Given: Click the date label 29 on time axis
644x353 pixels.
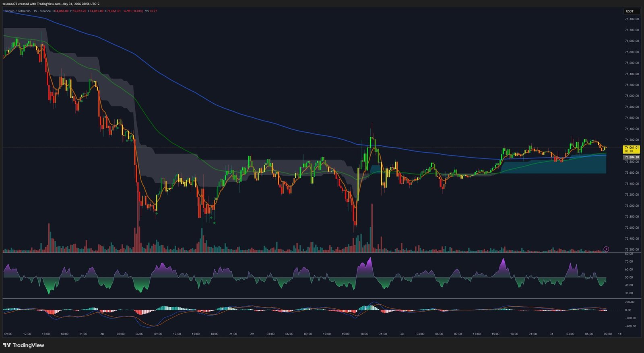Looking at the screenshot, I should [252, 334].
